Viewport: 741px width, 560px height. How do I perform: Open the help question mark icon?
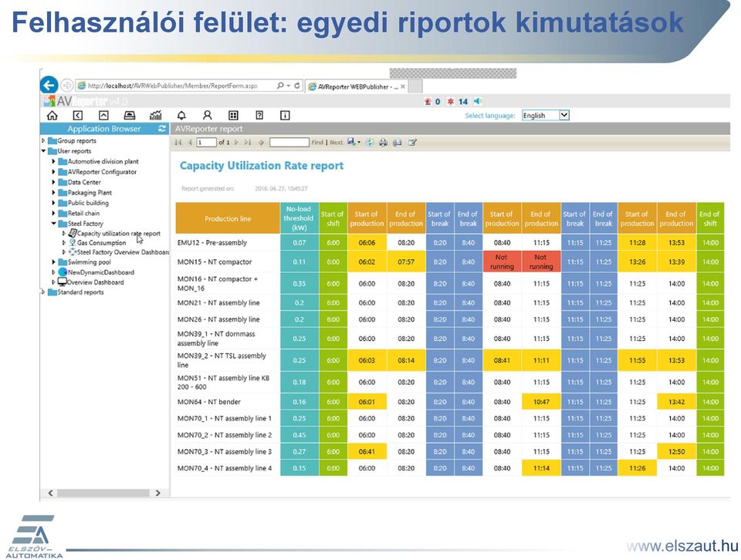click(x=259, y=115)
